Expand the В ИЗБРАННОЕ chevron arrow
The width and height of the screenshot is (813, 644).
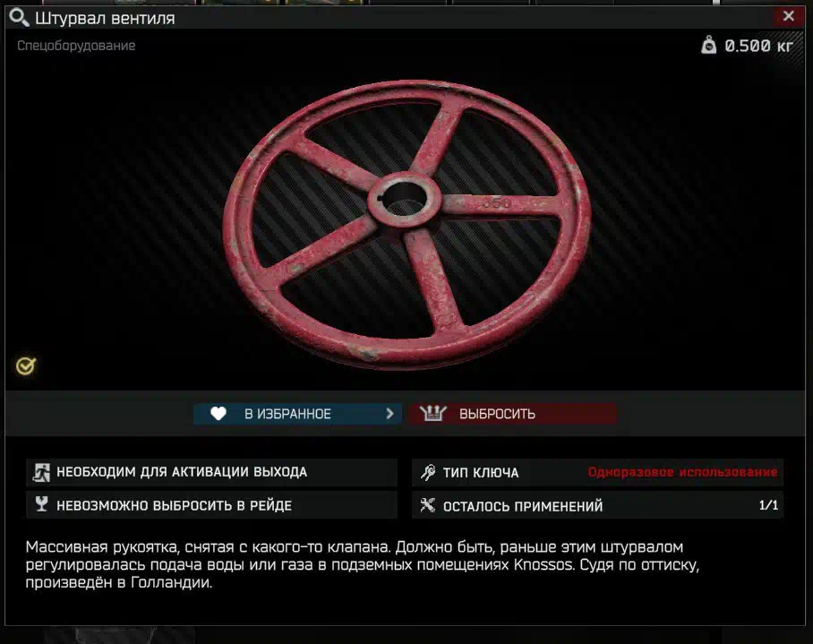[389, 414]
